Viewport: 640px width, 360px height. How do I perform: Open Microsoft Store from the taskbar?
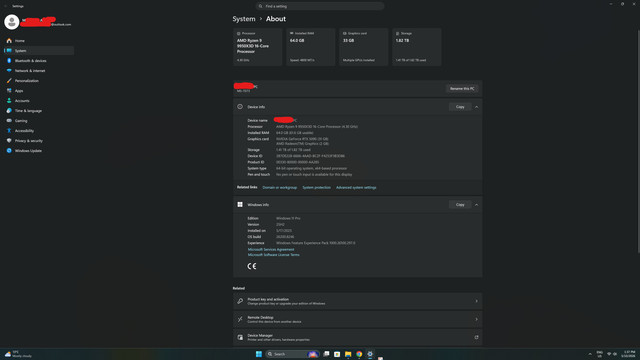click(337, 354)
